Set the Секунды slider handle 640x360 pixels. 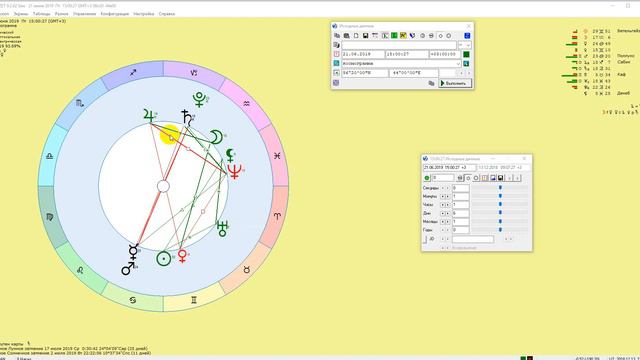pos(500,188)
